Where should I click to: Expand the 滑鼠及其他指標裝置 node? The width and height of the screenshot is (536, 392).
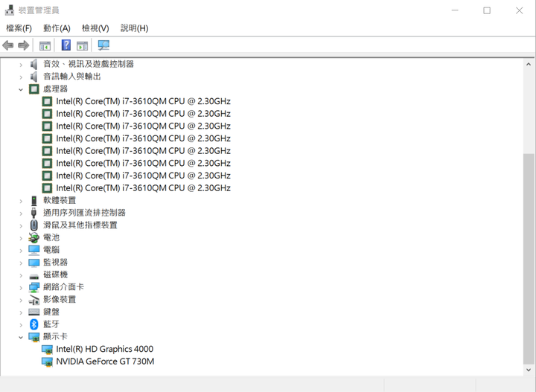pyautogui.click(x=21, y=225)
